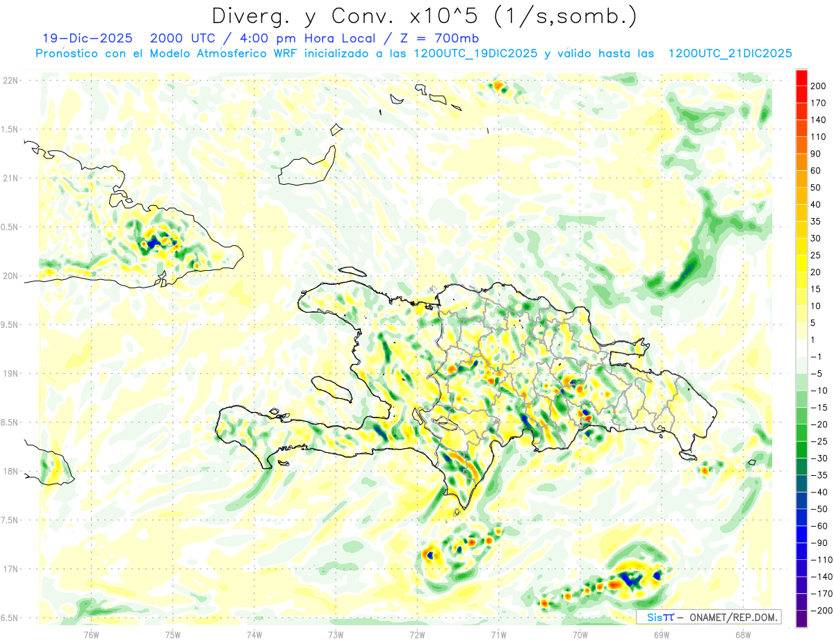Click the 75W longitude axis label
Viewport: 834px width, 644px height.
(173, 634)
